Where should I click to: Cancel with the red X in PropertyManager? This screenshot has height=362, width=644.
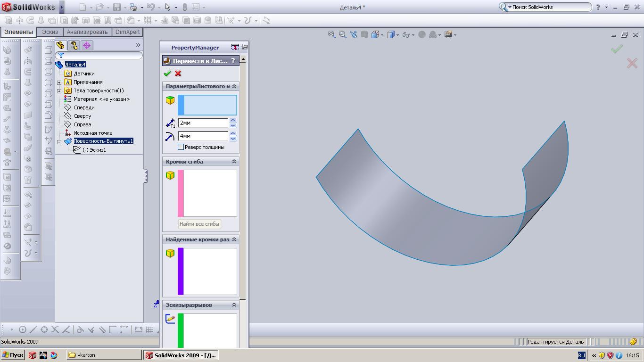pos(178,74)
